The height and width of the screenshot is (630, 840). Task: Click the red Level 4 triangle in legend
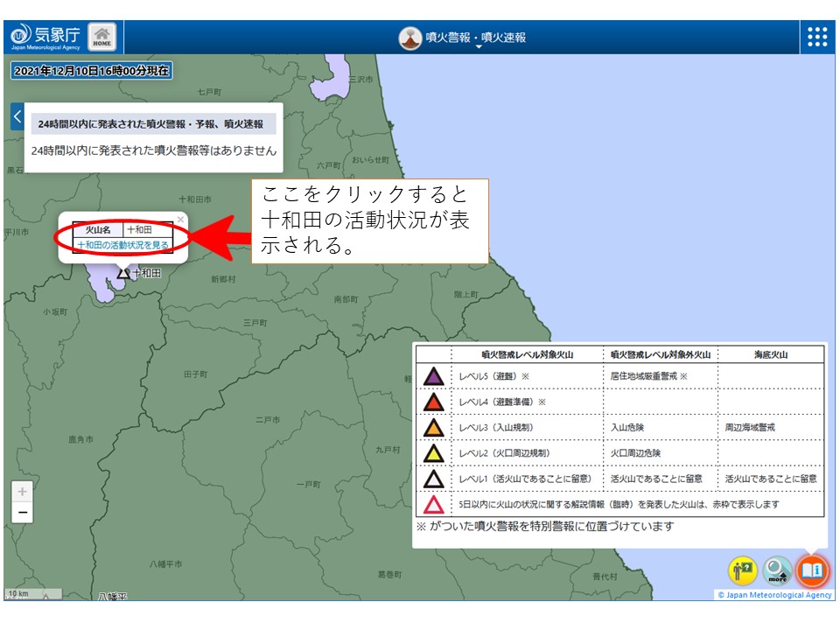pos(433,402)
